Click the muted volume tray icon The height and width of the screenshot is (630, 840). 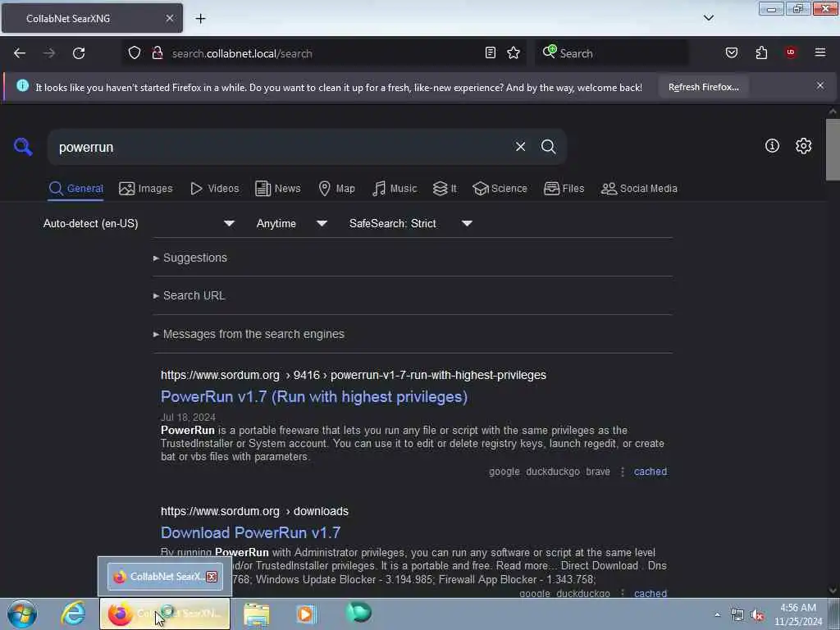click(757, 615)
